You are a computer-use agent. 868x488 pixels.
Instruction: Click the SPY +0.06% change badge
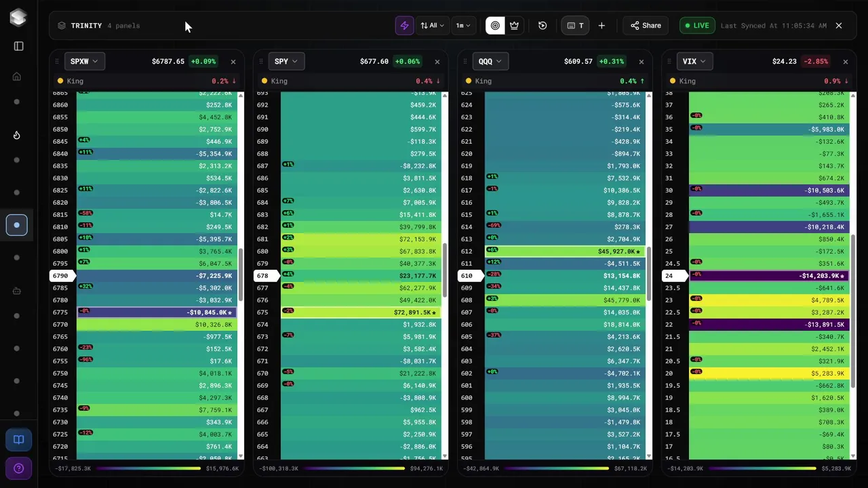(x=408, y=62)
